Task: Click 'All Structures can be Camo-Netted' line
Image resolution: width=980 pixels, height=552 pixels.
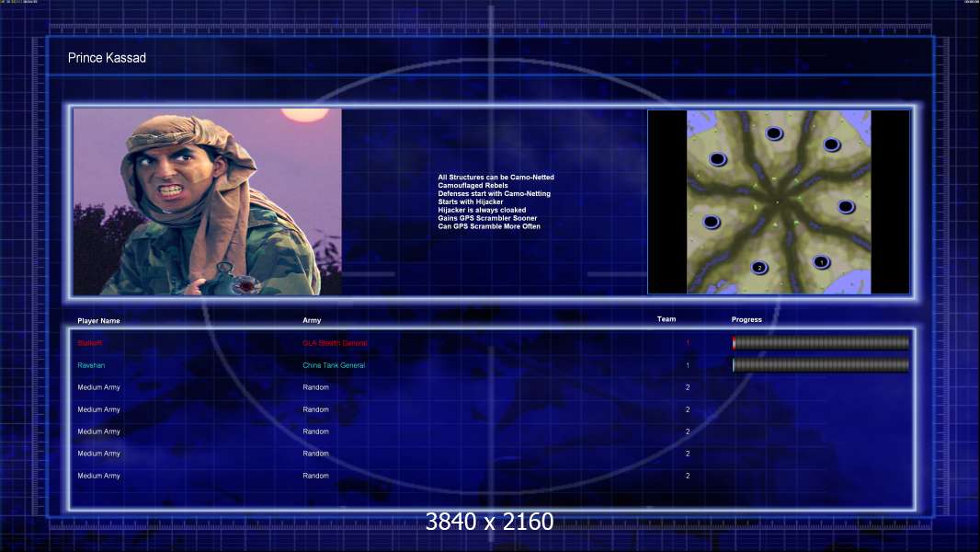Action: coord(496,178)
